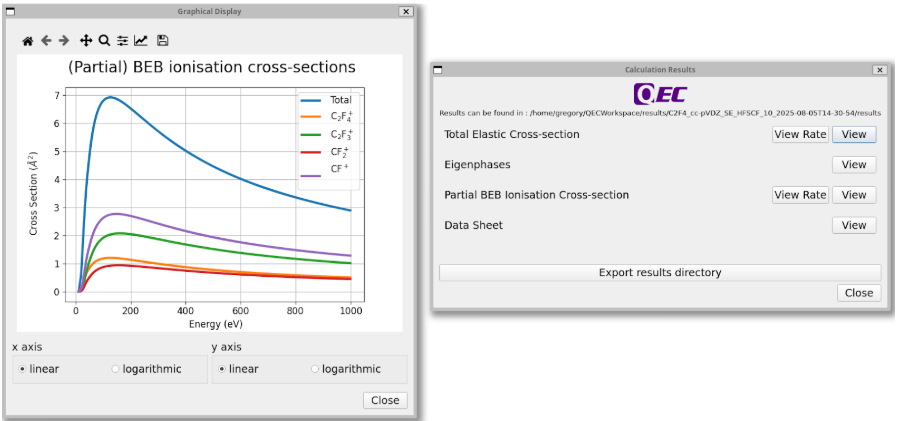This screenshot has width=898, height=421.
Task: Select the zoom magnifier tool
Action: pos(104,41)
